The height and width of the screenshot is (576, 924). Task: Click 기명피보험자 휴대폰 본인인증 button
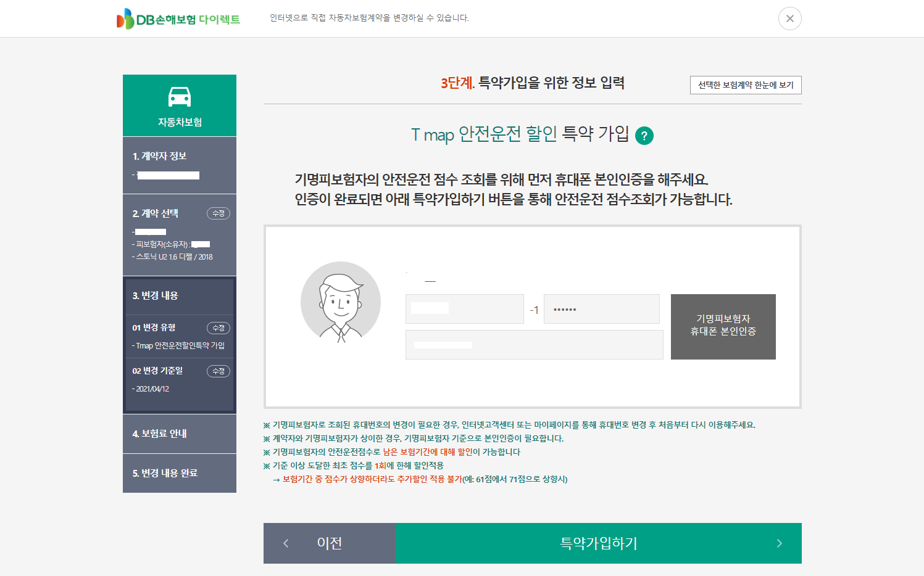click(723, 327)
